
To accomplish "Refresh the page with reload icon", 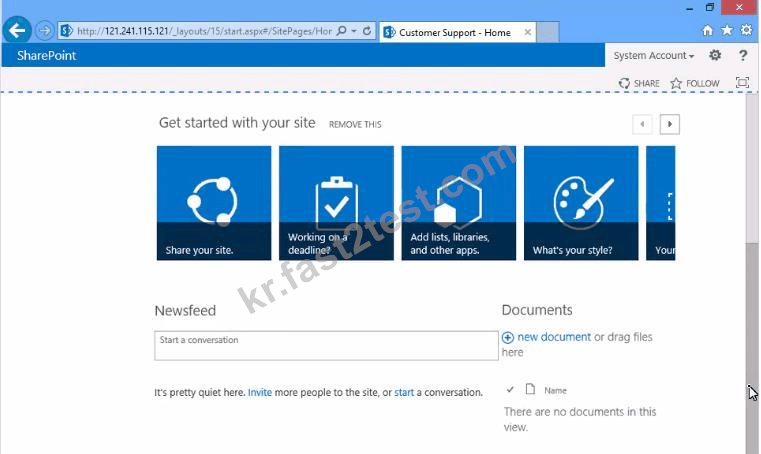I will point(367,31).
